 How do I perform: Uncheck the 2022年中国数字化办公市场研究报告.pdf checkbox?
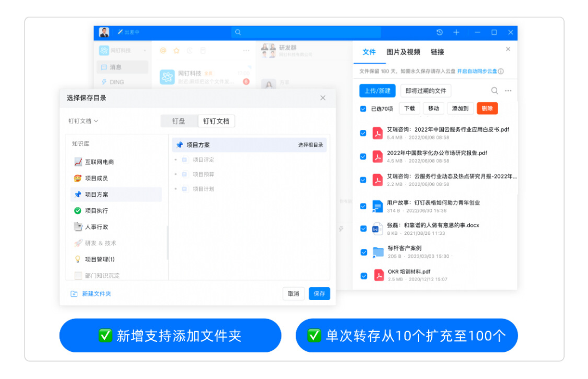click(x=363, y=157)
